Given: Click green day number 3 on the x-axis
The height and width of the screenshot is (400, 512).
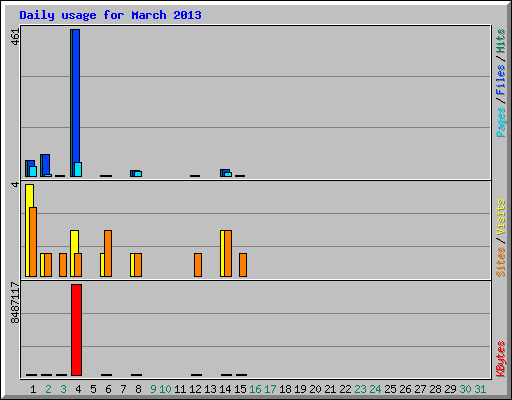Looking at the screenshot, I should pyautogui.click(x=63, y=389).
